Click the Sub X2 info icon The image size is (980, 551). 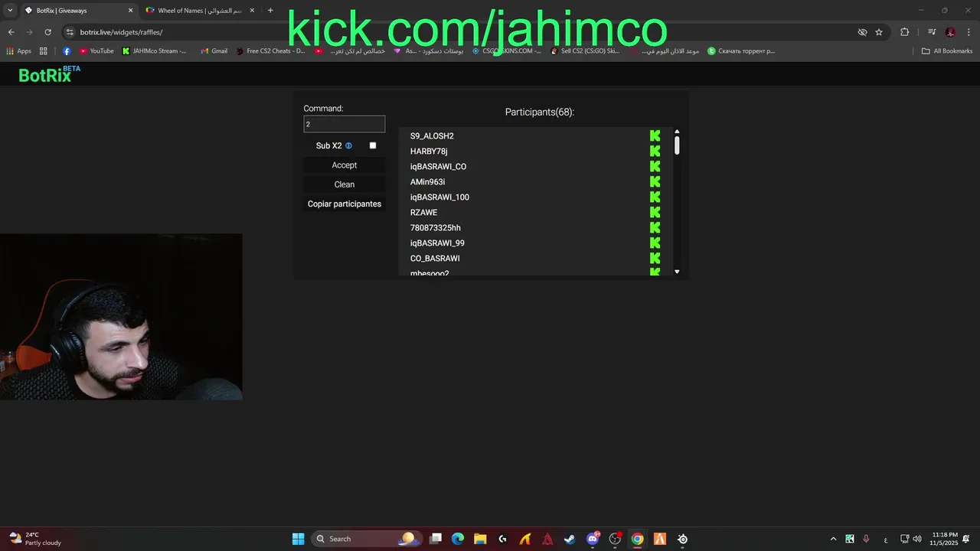click(348, 145)
